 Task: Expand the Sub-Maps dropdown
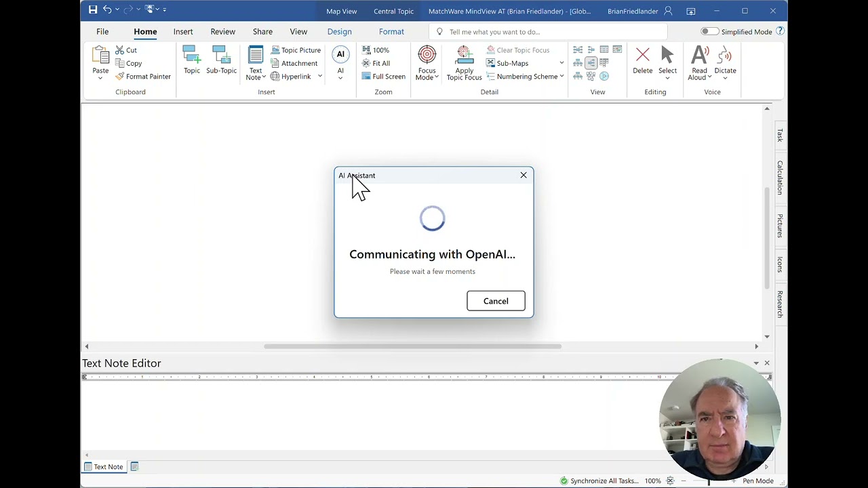tap(561, 63)
